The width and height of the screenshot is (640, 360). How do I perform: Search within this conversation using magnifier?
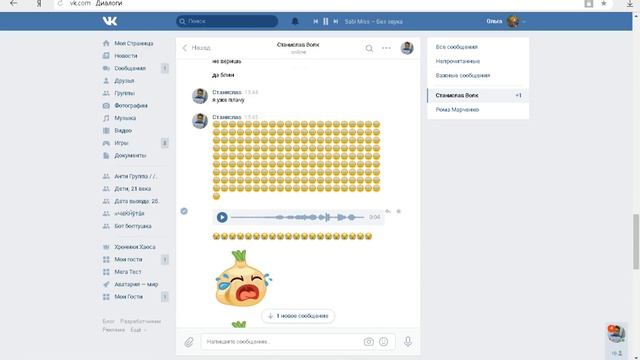pos(369,48)
